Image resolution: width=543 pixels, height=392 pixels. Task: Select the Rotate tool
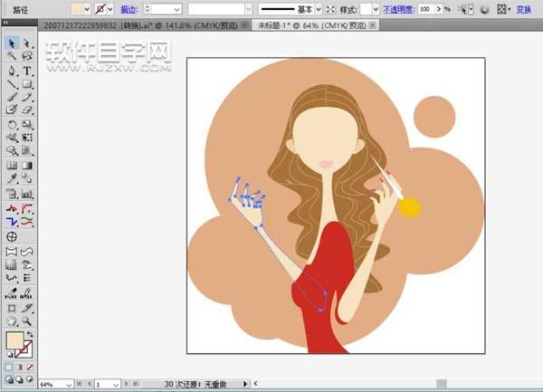(12, 124)
